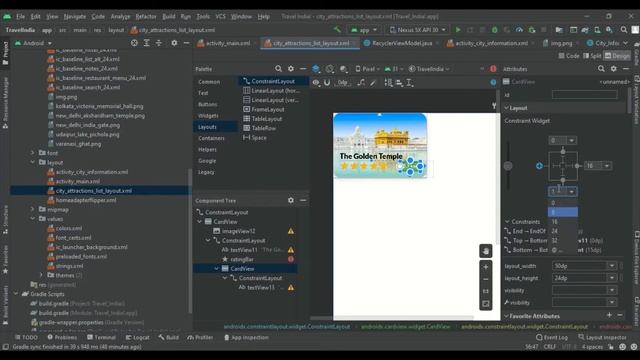
Task: Toggle view options eye icon in the design toolbar
Action: (316, 83)
